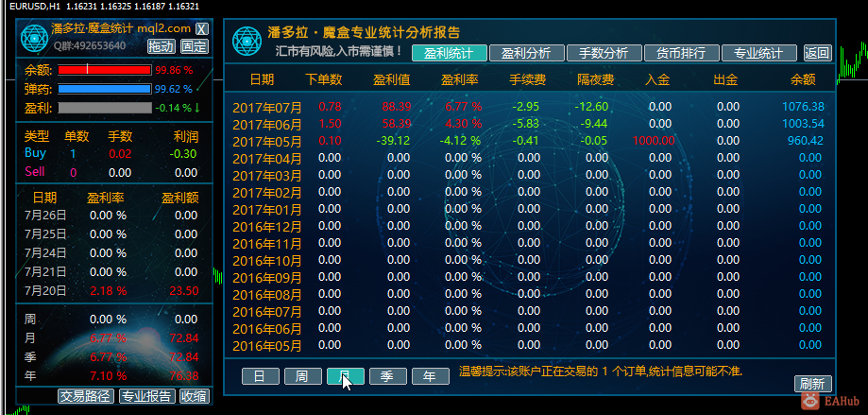
Task: Click the 隔夜费 column header
Action: click(x=596, y=79)
